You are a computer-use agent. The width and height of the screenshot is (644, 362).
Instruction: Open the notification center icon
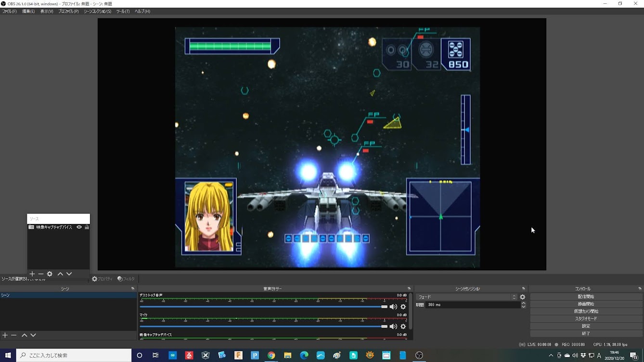(x=634, y=355)
